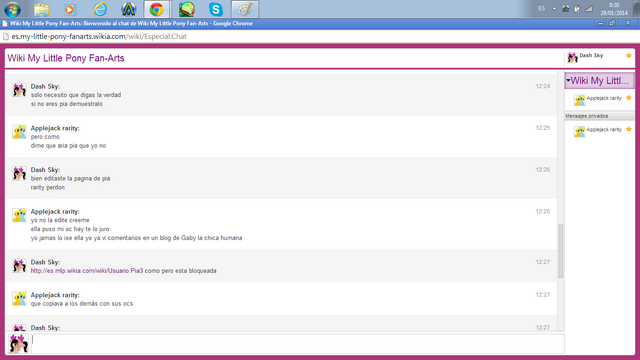Open the Windows Start menu orb

12,9
